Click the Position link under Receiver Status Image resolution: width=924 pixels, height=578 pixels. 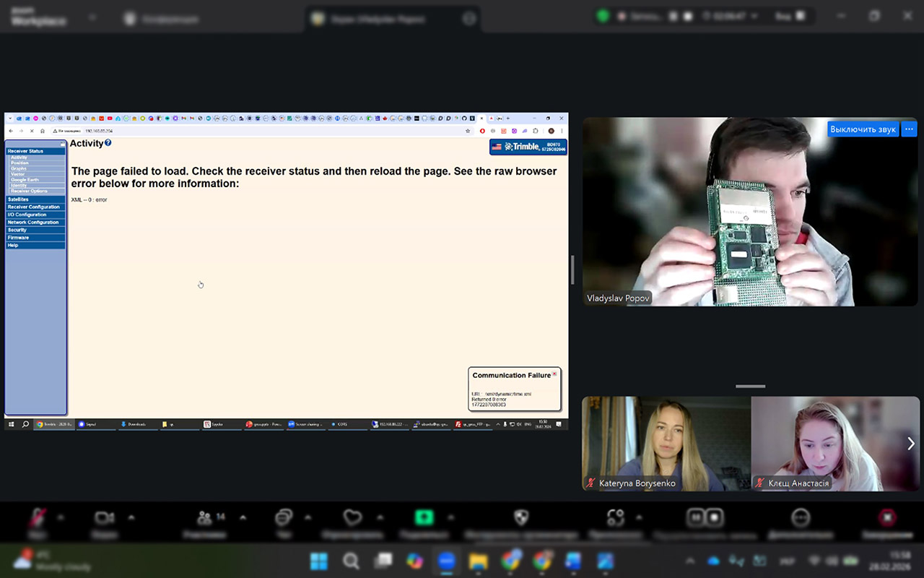click(20, 163)
